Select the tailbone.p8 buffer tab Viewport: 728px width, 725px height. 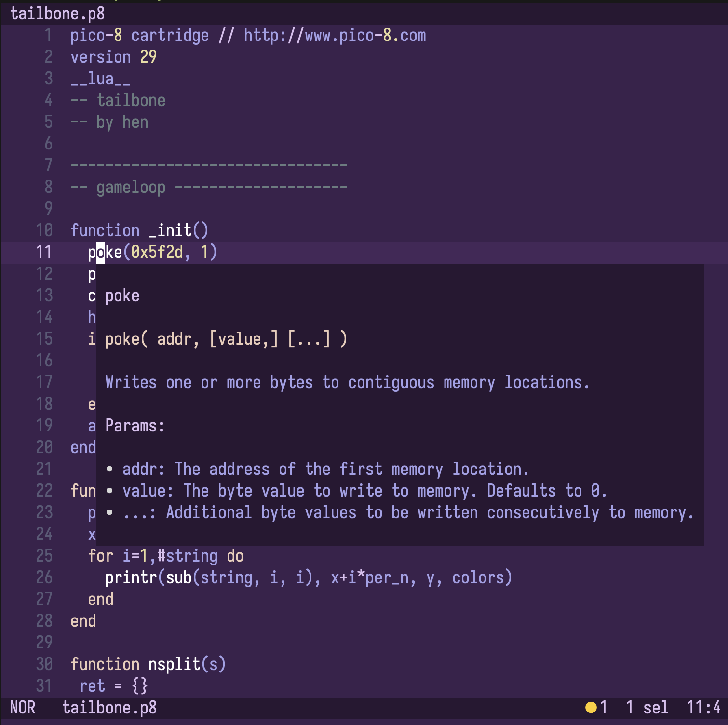[58, 13]
